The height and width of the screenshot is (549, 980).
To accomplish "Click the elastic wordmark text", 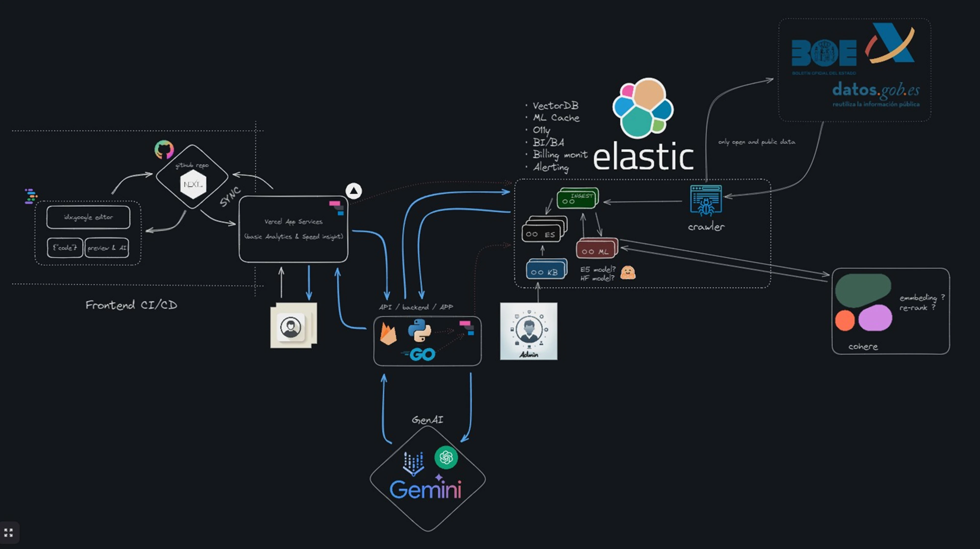I will click(x=643, y=156).
